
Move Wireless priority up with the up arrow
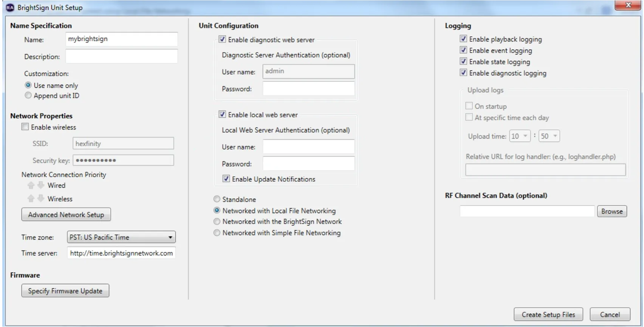tap(31, 199)
